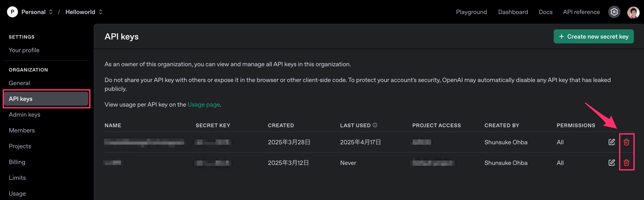The width and height of the screenshot is (644, 200).
Task: Expand the Helloworld project switcher
Action: [100, 12]
